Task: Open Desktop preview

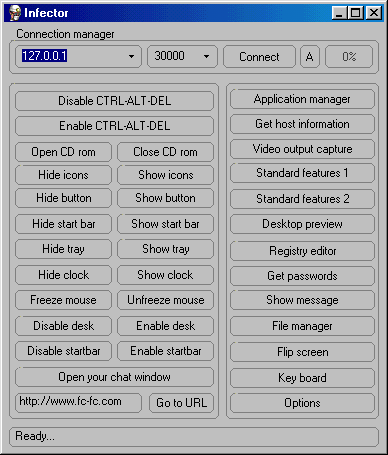Action: (302, 224)
